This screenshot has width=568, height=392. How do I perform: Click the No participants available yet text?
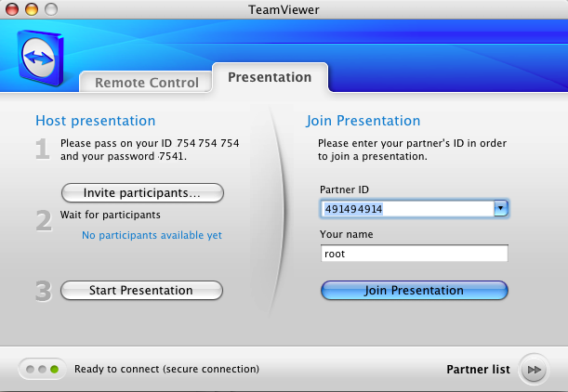pyautogui.click(x=152, y=235)
